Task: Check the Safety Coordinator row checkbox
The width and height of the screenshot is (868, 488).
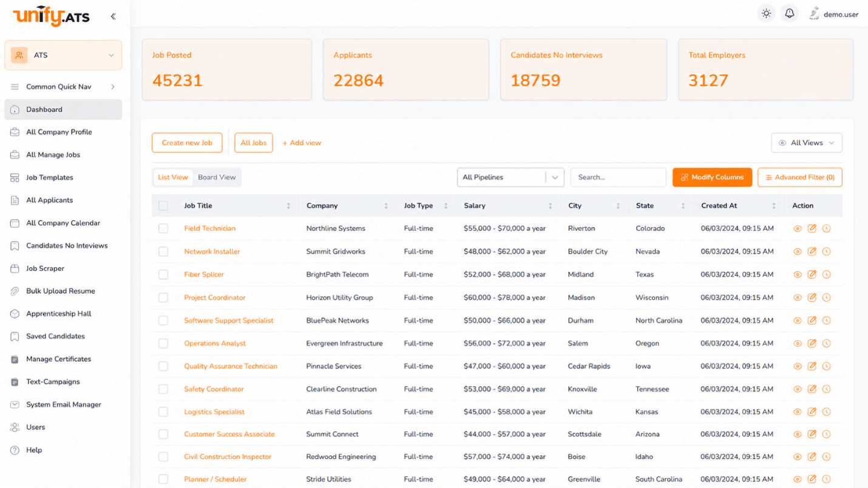Action: [163, 389]
